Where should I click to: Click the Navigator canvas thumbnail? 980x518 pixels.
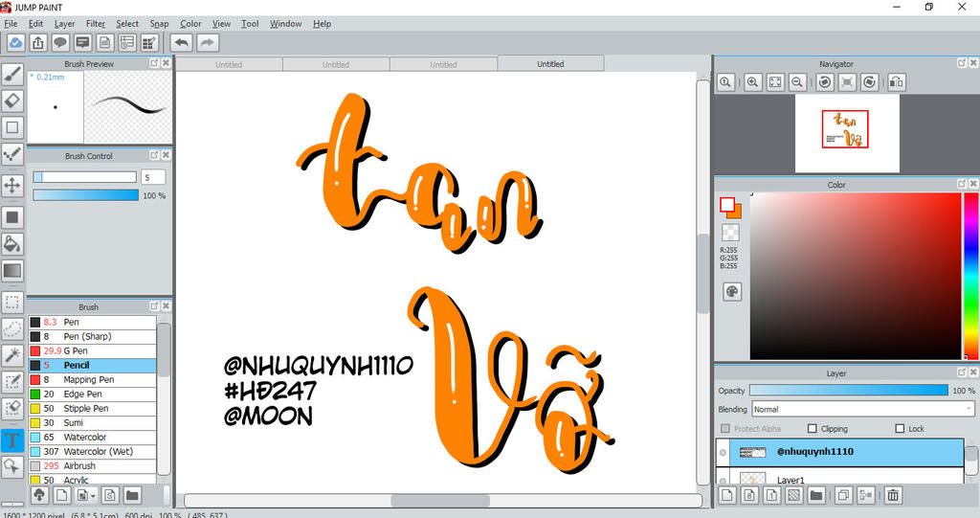[x=847, y=133]
